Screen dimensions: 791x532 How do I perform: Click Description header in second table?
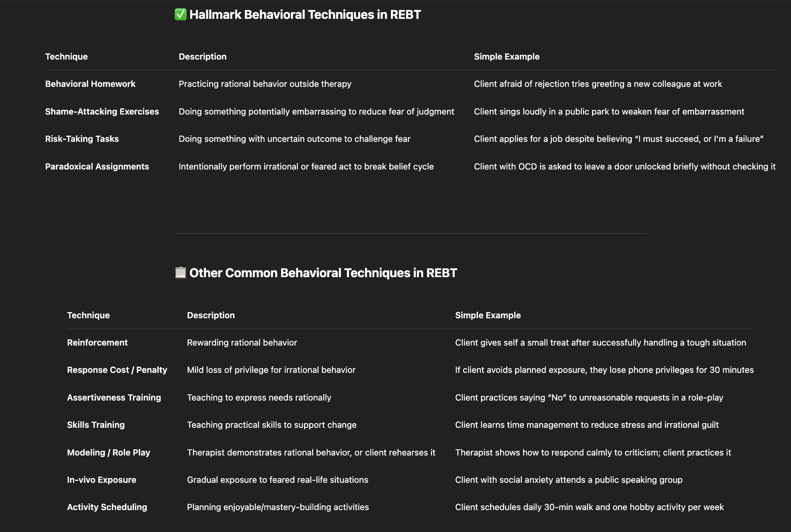211,315
